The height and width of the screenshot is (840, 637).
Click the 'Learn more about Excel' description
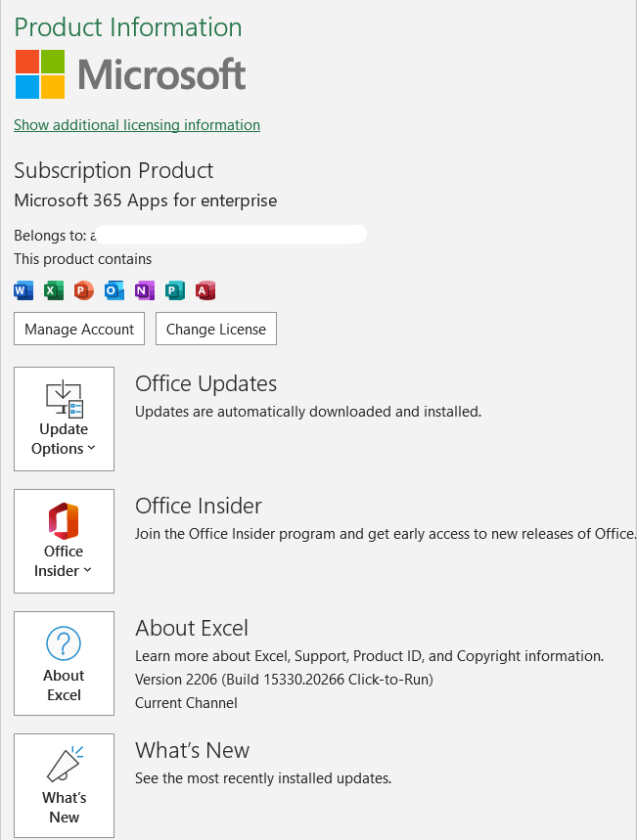click(370, 656)
